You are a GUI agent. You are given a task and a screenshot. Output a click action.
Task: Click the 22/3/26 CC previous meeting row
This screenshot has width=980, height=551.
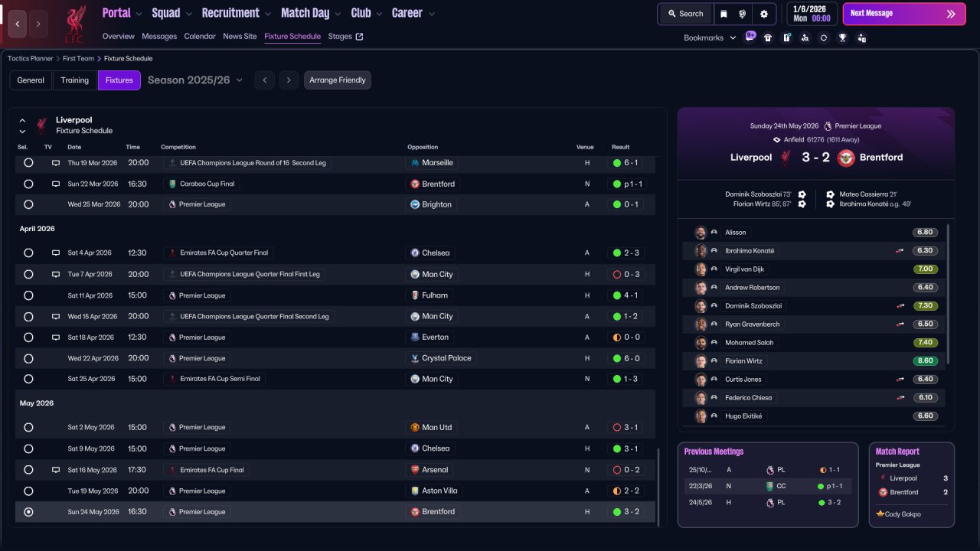click(768, 486)
